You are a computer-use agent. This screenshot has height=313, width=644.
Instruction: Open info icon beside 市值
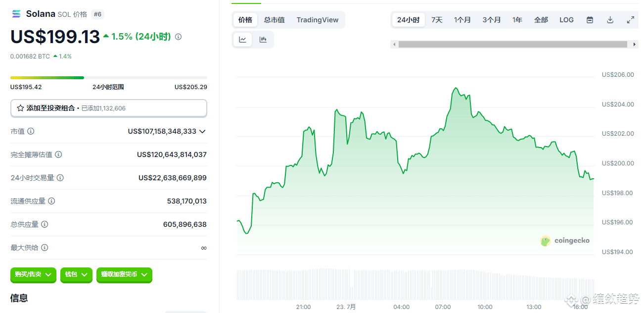click(31, 131)
